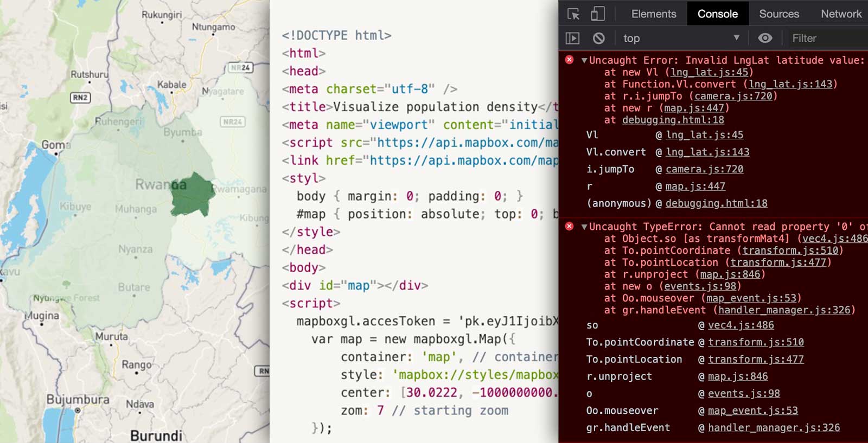
Task: Click the Rutshuru town label on the map
Action: click(x=90, y=74)
